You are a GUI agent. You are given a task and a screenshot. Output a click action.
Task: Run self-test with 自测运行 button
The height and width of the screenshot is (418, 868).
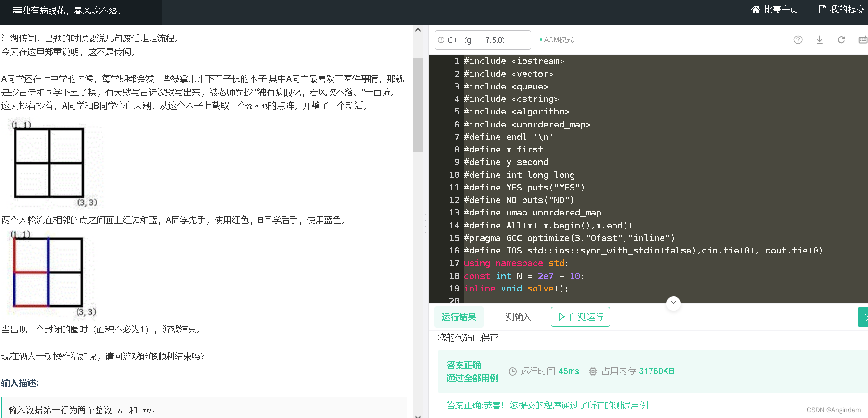tap(580, 317)
